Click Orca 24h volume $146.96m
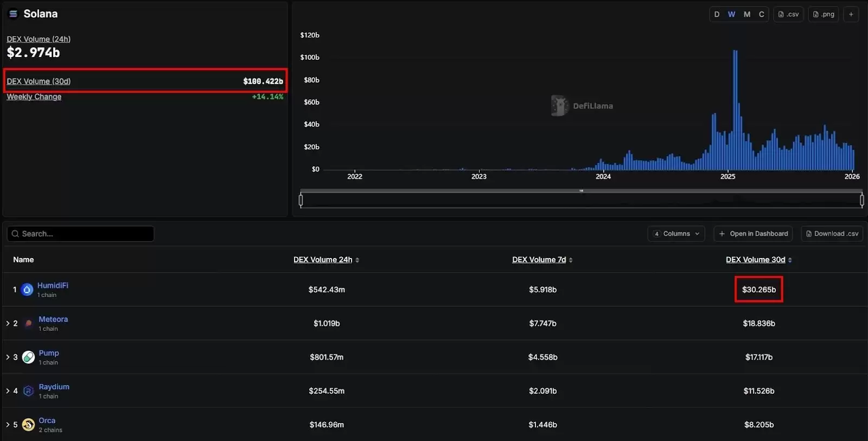 pyautogui.click(x=327, y=425)
